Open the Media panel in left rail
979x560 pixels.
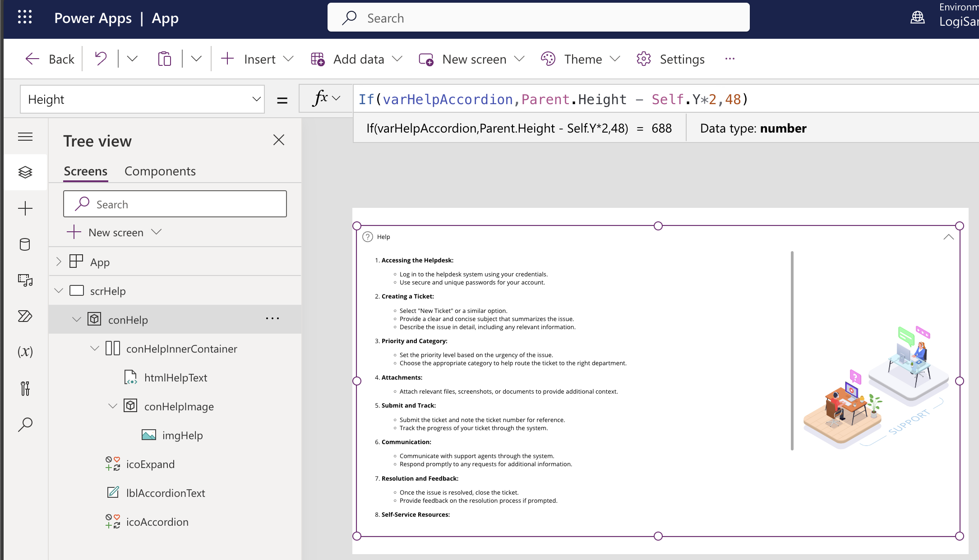25,280
